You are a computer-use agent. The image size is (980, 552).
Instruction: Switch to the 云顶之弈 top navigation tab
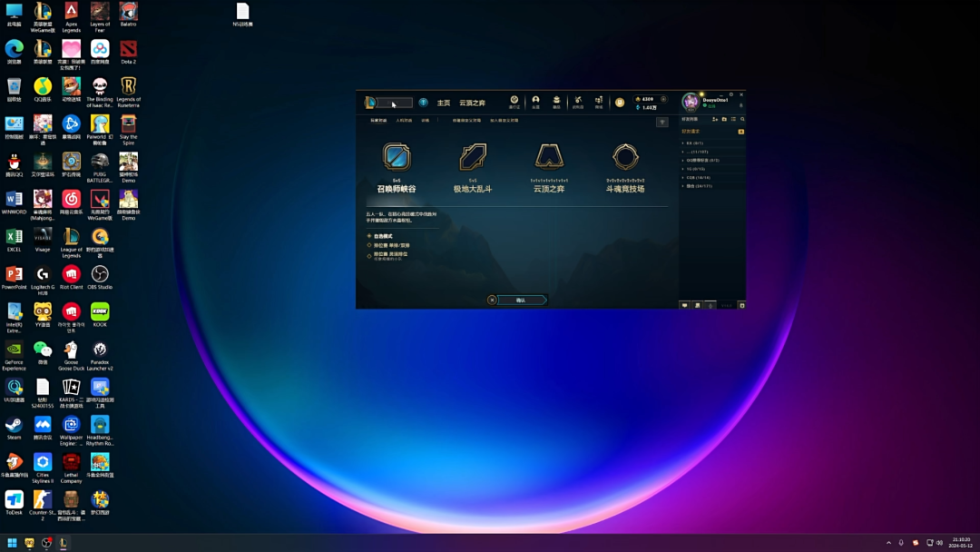click(x=473, y=103)
